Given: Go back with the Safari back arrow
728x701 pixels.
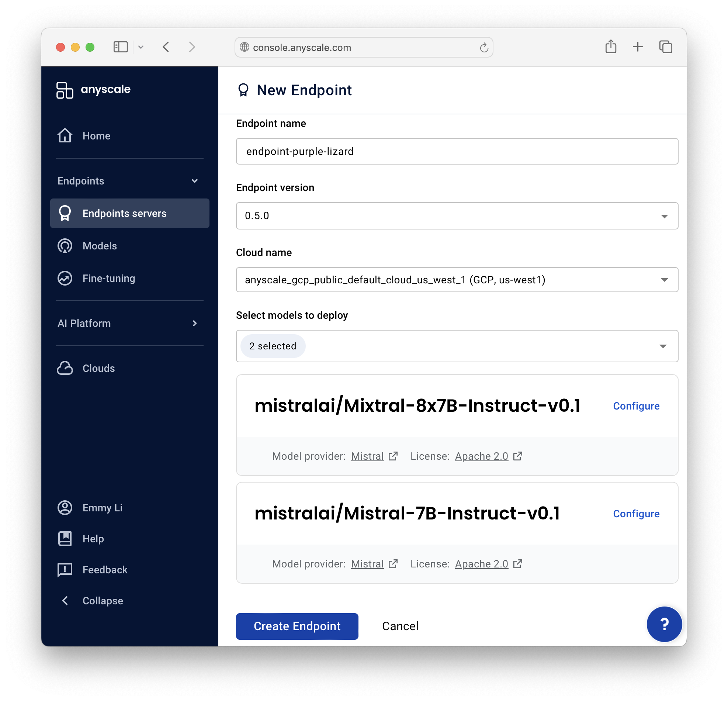Looking at the screenshot, I should click(166, 47).
